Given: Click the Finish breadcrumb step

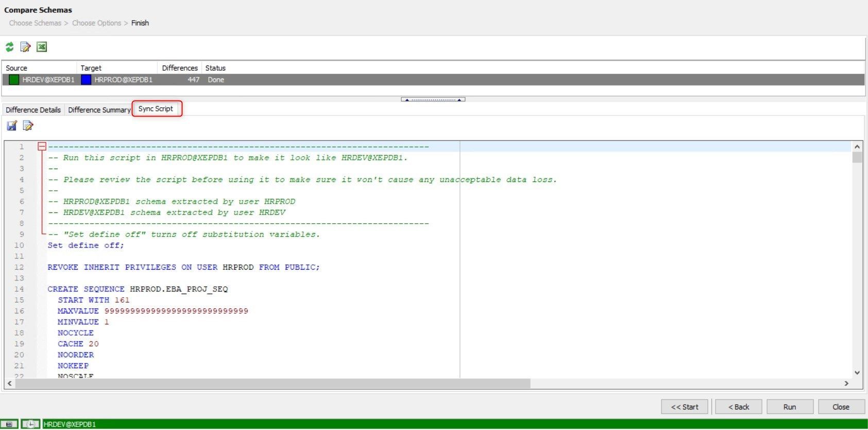Looking at the screenshot, I should coord(140,23).
